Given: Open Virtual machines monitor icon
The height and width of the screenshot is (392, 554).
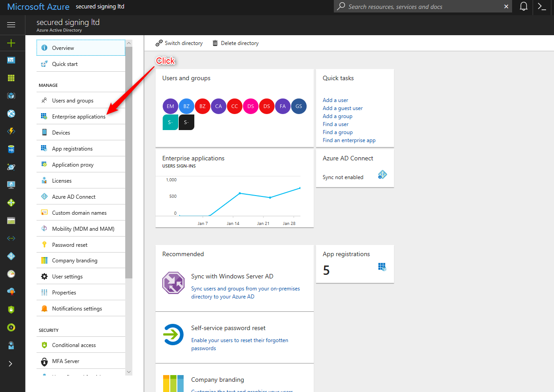Looking at the screenshot, I should tap(11, 185).
